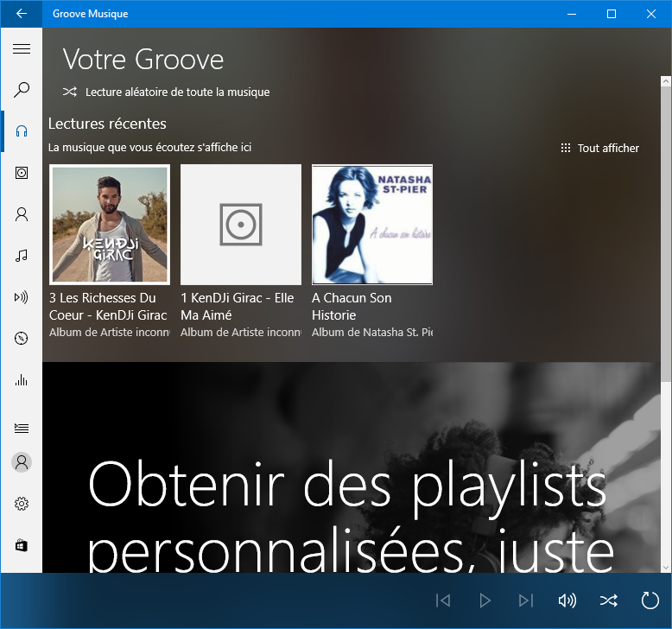The height and width of the screenshot is (629, 672).
Task: Open the Settings gear icon
Action: [22, 504]
